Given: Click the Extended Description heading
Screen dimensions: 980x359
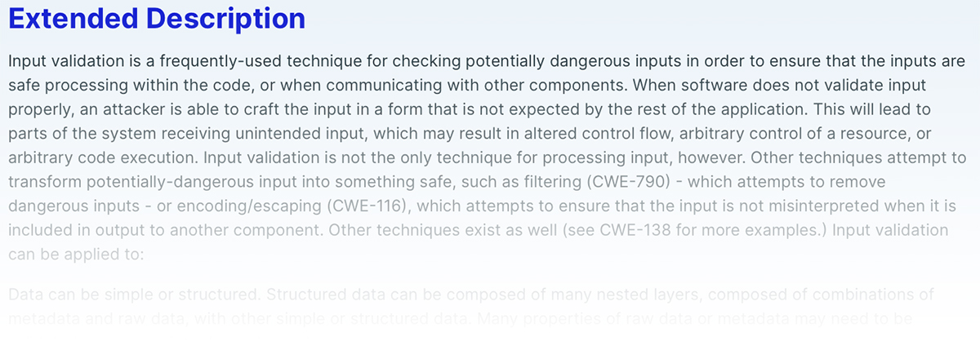Looking at the screenshot, I should tap(157, 18).
